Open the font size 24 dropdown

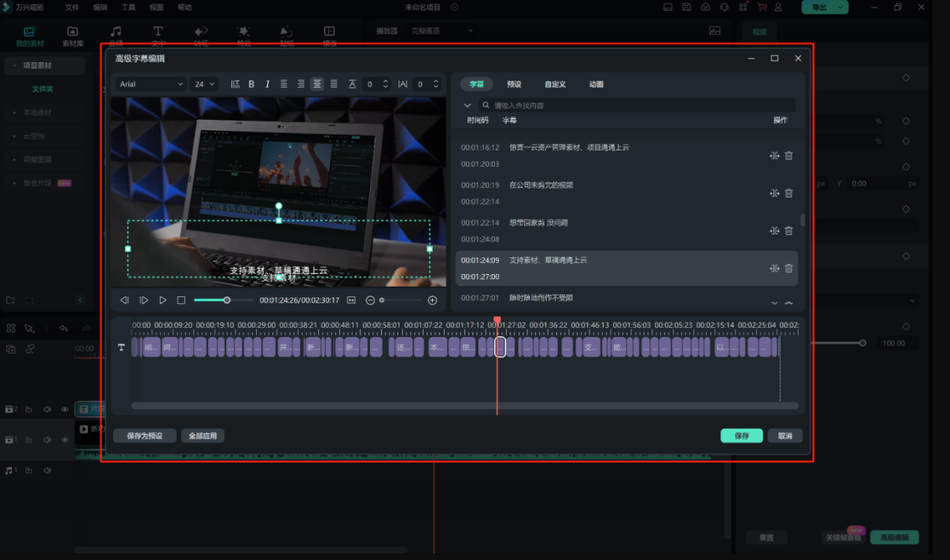[x=204, y=85]
